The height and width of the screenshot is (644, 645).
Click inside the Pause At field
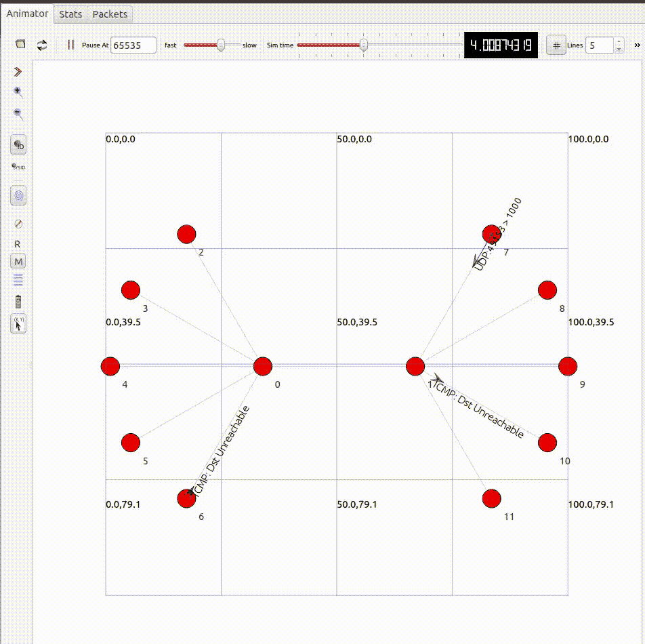[133, 45]
